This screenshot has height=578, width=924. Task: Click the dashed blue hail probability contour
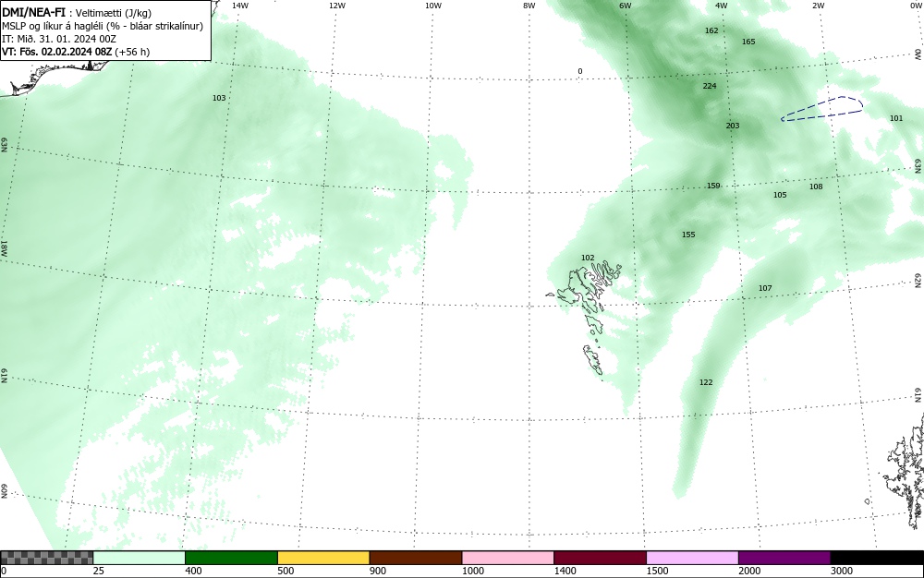click(822, 109)
